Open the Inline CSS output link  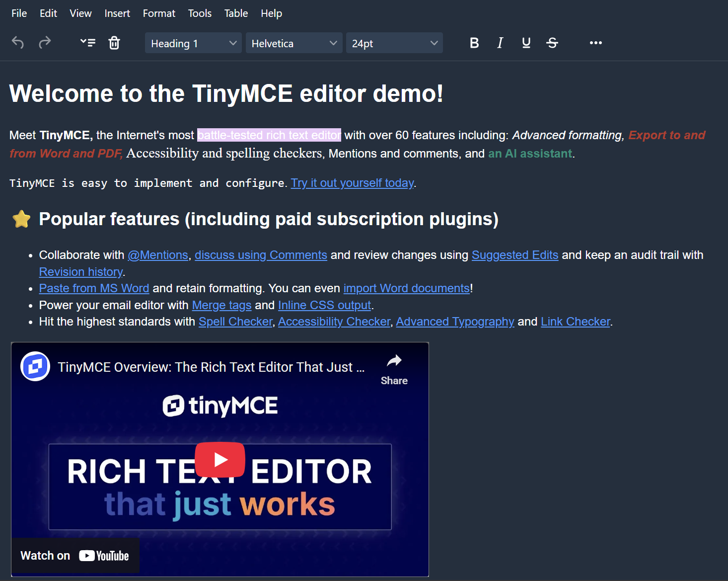[325, 305]
